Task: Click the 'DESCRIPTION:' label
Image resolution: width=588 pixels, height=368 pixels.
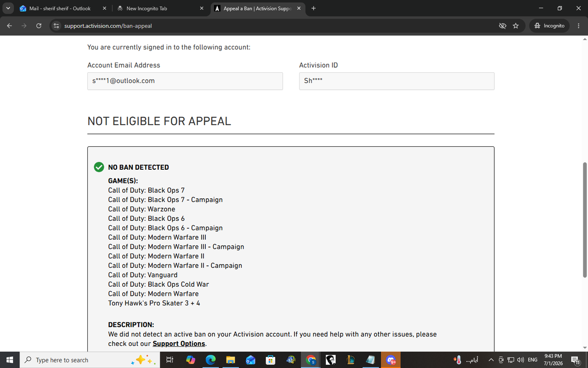Action: tap(131, 325)
